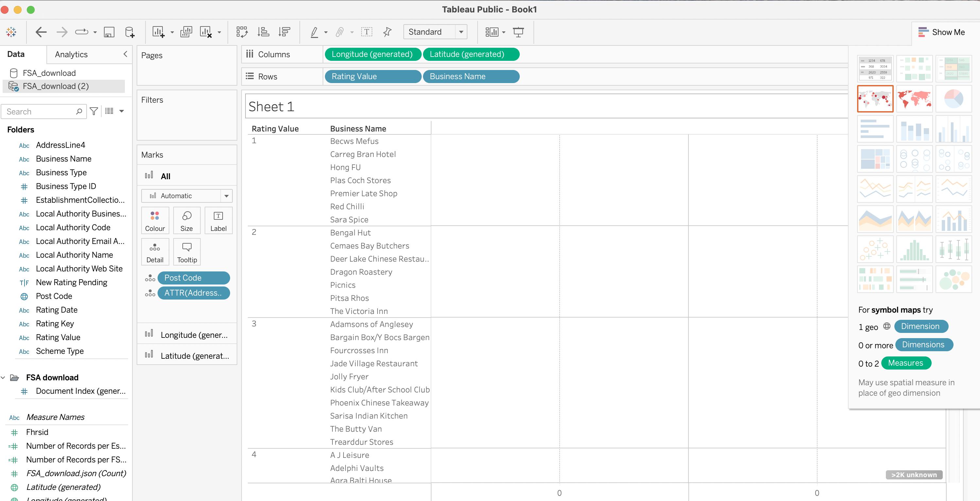Toggle the Show Me panel

tap(941, 32)
